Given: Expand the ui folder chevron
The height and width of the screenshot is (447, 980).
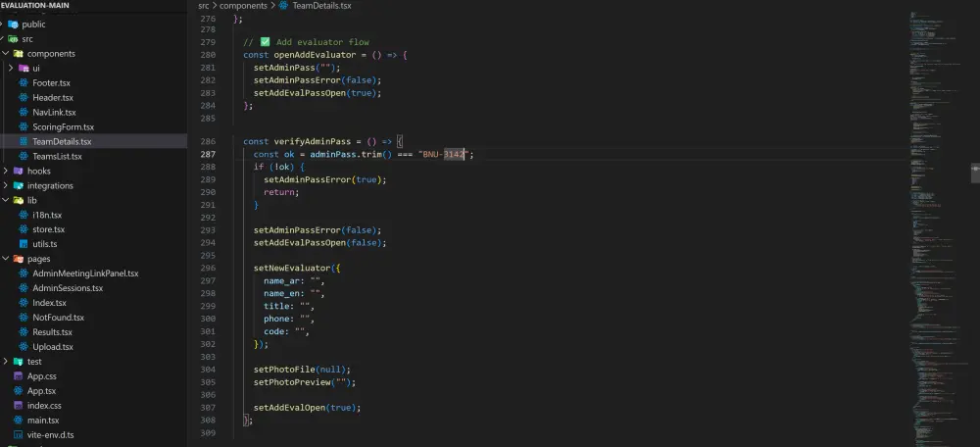Looking at the screenshot, I should coord(11,69).
